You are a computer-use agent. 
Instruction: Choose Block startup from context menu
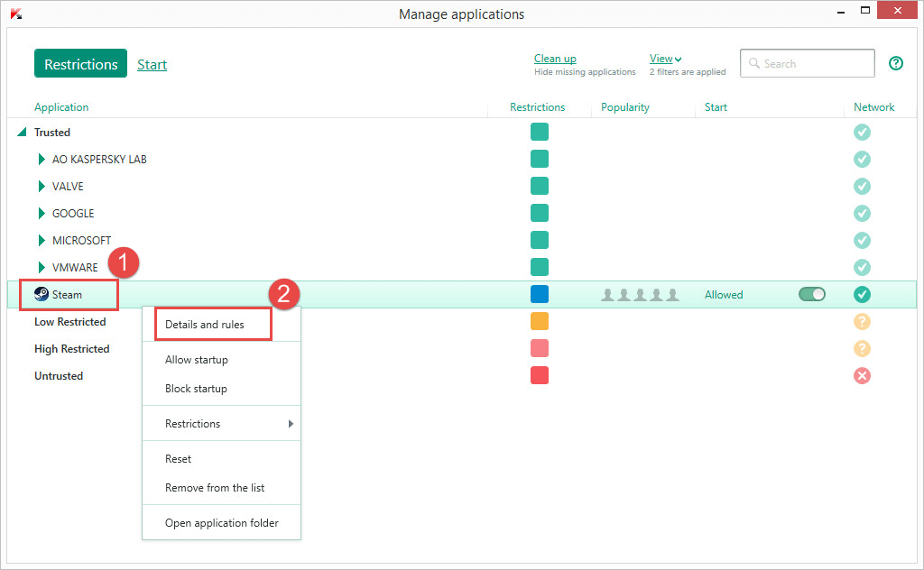(196, 389)
